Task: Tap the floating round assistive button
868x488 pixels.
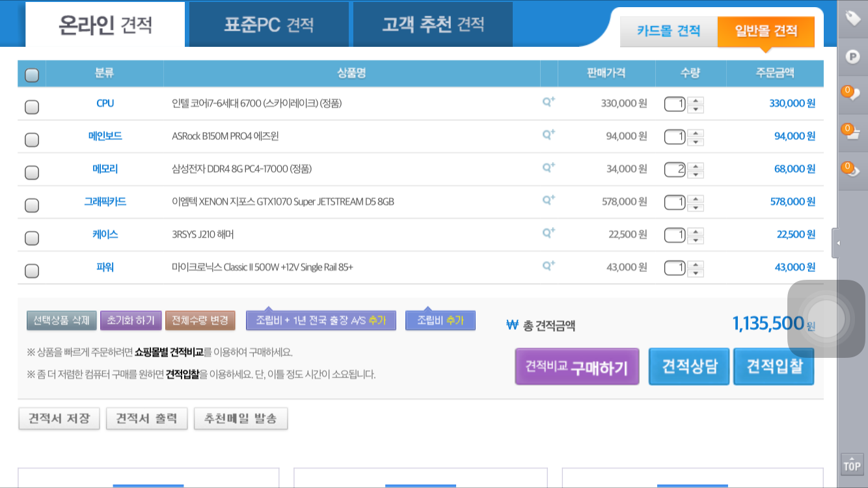Action: pos(826,319)
